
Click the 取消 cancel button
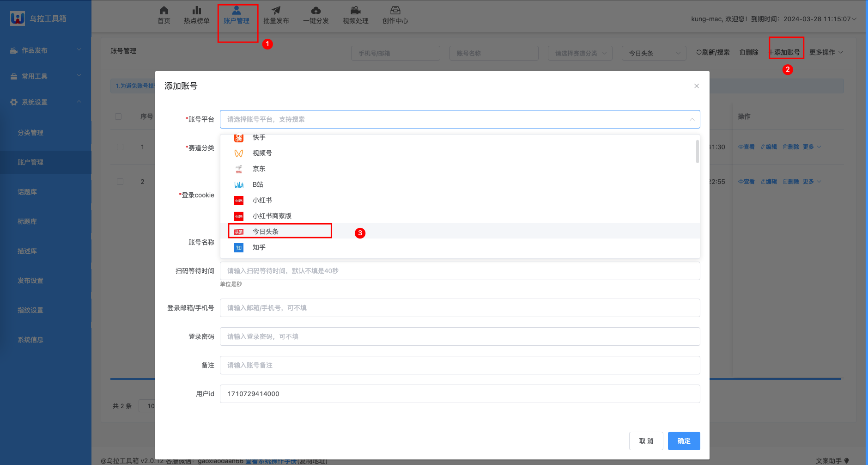coord(646,441)
